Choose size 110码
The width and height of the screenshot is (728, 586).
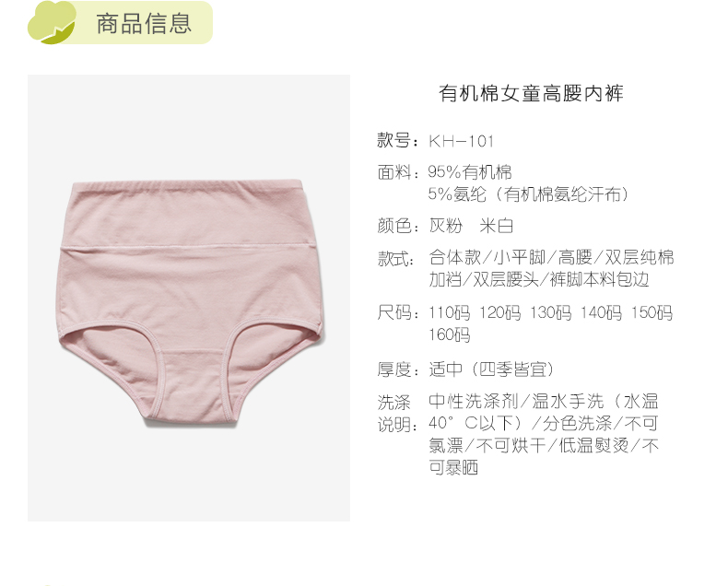coord(449,312)
